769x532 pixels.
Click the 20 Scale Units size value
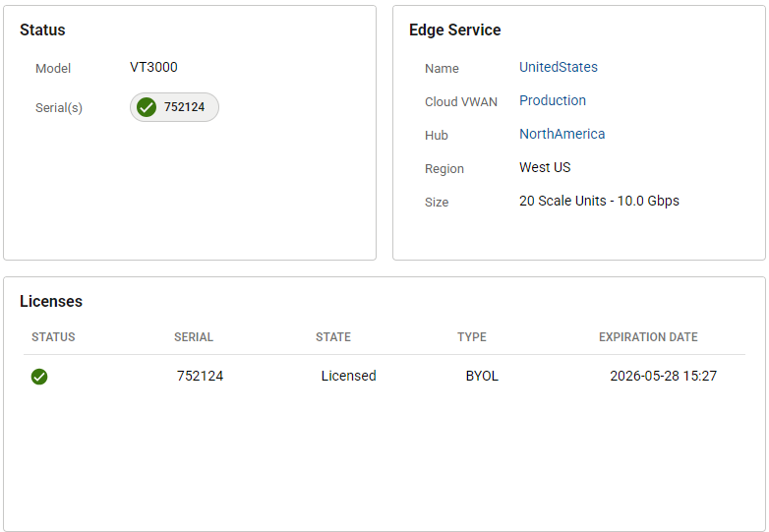pyautogui.click(x=599, y=201)
